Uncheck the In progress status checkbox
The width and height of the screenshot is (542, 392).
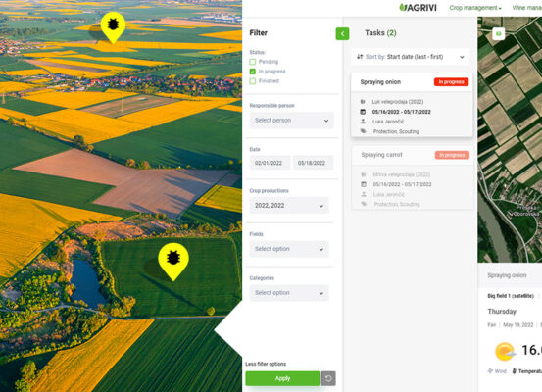click(253, 72)
